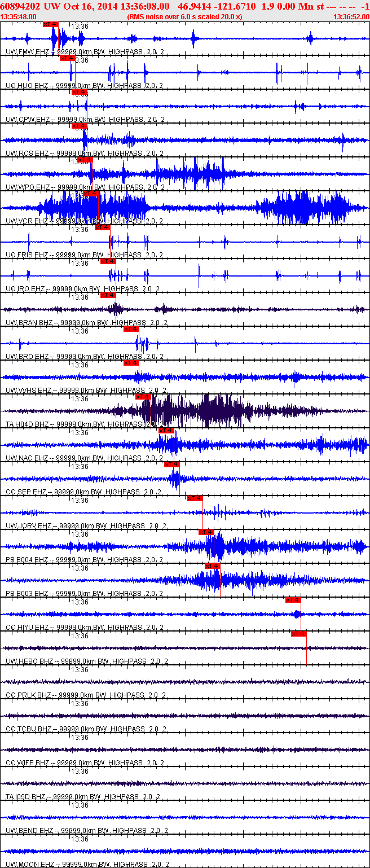Select the red pick flag on UW.BRAN trace
The image size is (370, 868).
click(108, 295)
